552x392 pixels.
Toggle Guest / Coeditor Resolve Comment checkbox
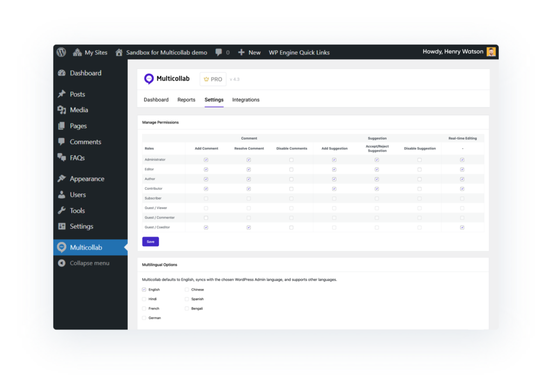click(249, 228)
